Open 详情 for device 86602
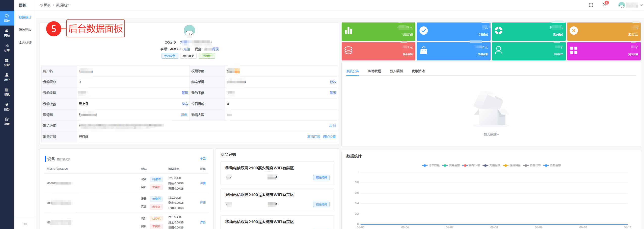This screenshot has width=644, height=229. 203,183
